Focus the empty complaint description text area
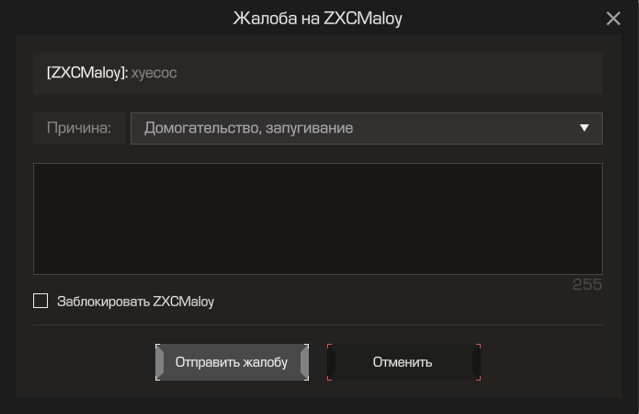 (x=317, y=219)
